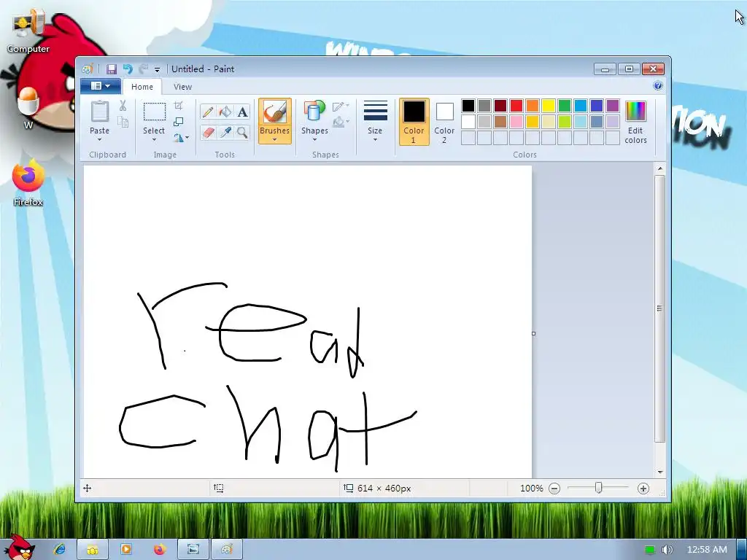The height and width of the screenshot is (560, 747).
Task: Click the zoom slider handle
Action: pos(599,488)
